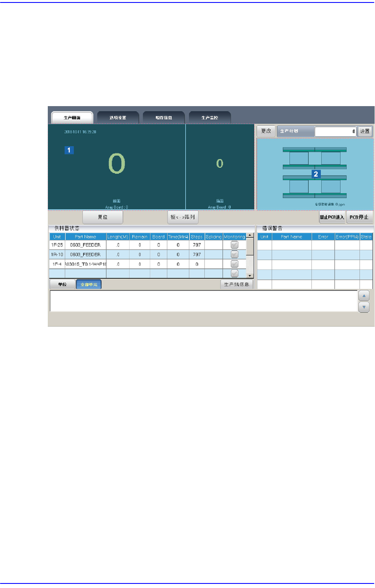The image size is (375, 588).
Task: Click the Length(M) column header
Action: click(118, 237)
